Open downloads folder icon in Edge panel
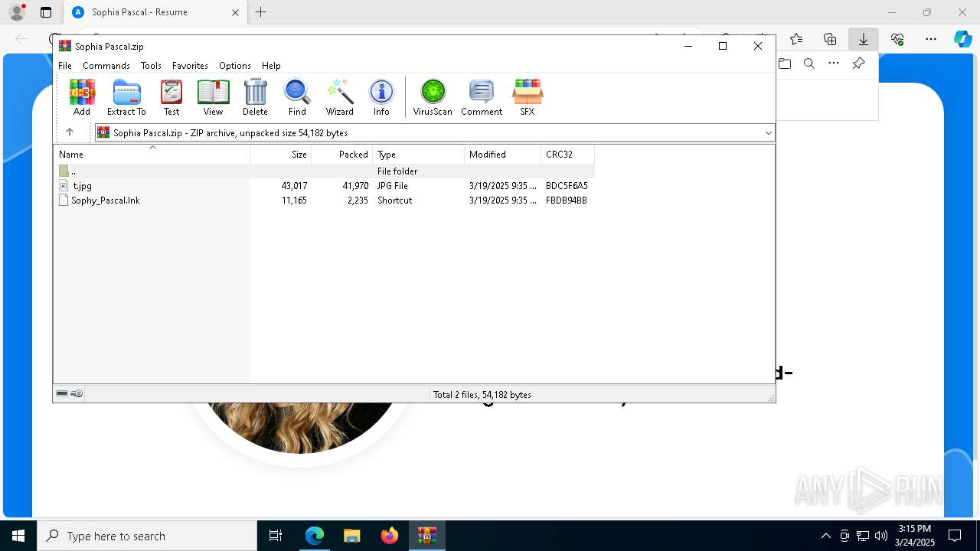Image resolution: width=980 pixels, height=551 pixels. 785,64
